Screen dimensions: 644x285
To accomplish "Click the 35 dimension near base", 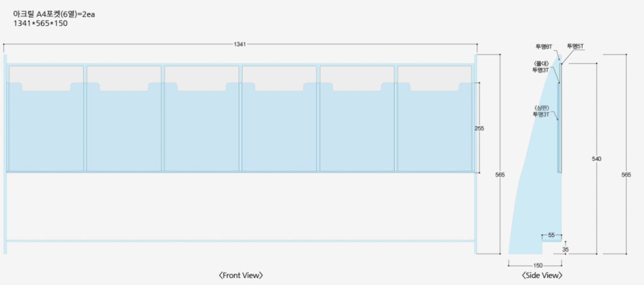I will [565, 249].
